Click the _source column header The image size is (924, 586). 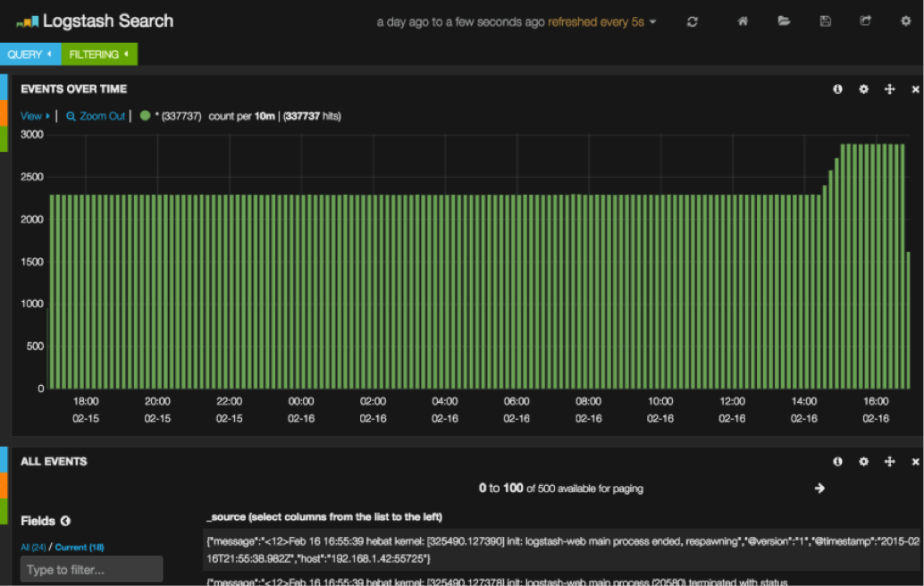(x=324, y=517)
